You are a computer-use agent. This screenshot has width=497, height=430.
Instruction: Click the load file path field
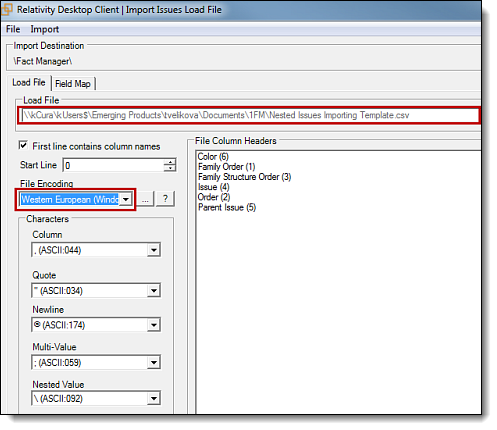coord(249,115)
